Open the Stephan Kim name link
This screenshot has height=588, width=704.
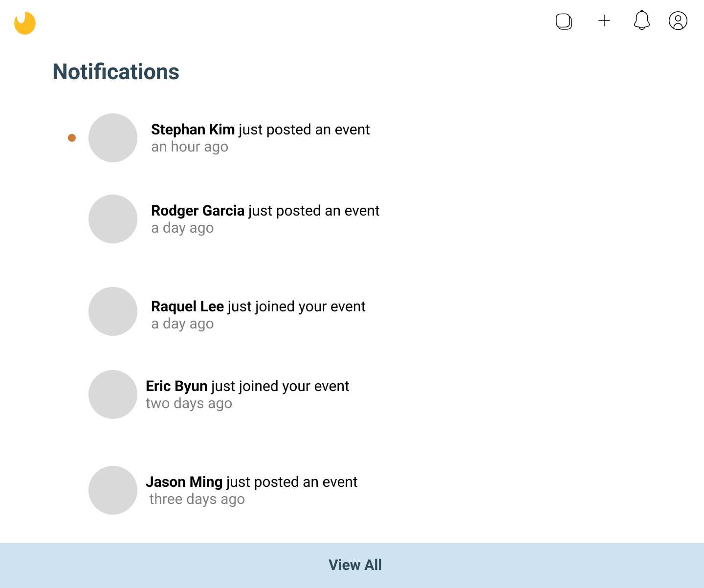[193, 130]
